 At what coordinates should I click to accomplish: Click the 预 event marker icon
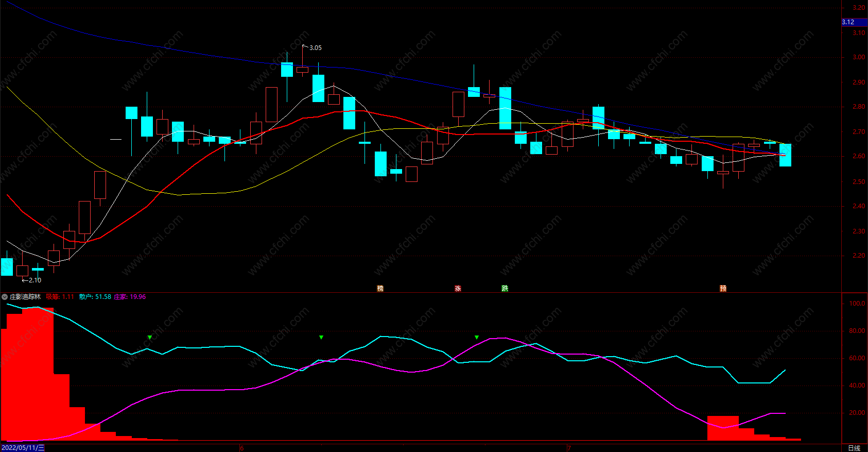click(x=723, y=288)
